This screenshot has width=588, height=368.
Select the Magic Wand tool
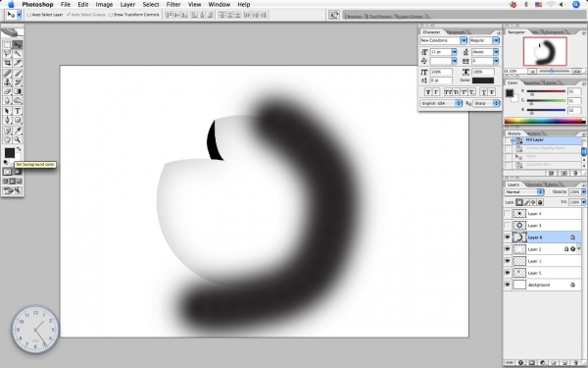(18, 54)
